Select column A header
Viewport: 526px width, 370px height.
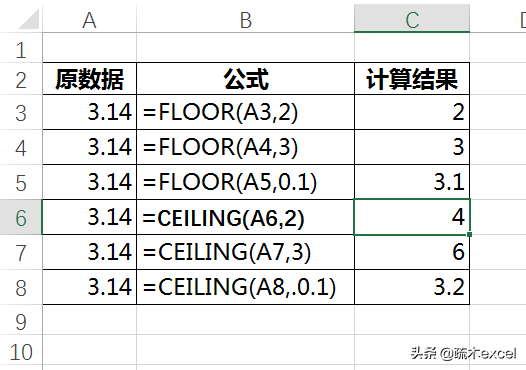click(x=90, y=18)
